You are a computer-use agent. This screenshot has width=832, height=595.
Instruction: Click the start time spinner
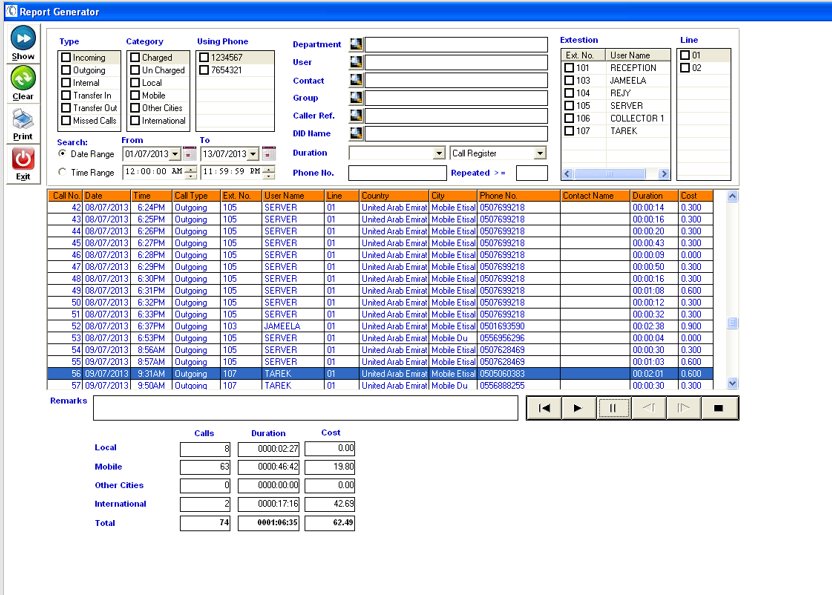(190, 172)
